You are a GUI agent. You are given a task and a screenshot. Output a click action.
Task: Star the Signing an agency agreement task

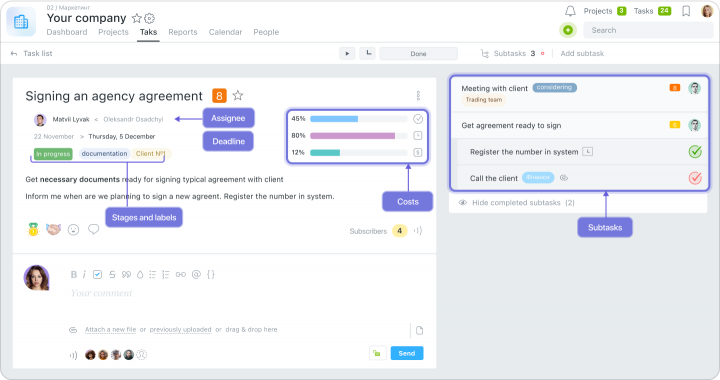click(x=237, y=95)
